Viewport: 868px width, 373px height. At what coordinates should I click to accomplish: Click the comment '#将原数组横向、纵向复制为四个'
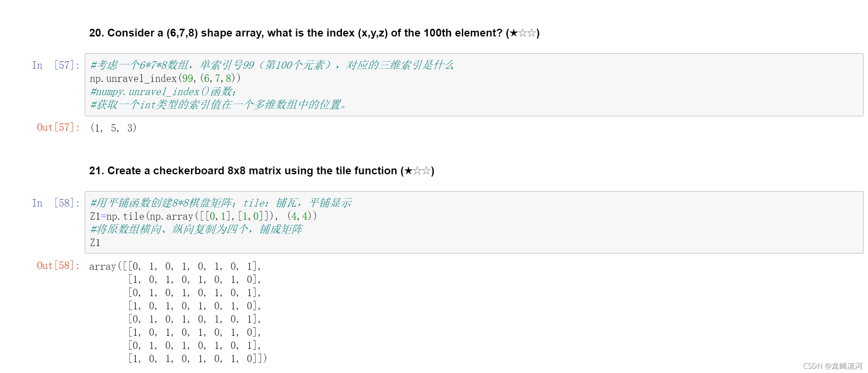point(196,229)
